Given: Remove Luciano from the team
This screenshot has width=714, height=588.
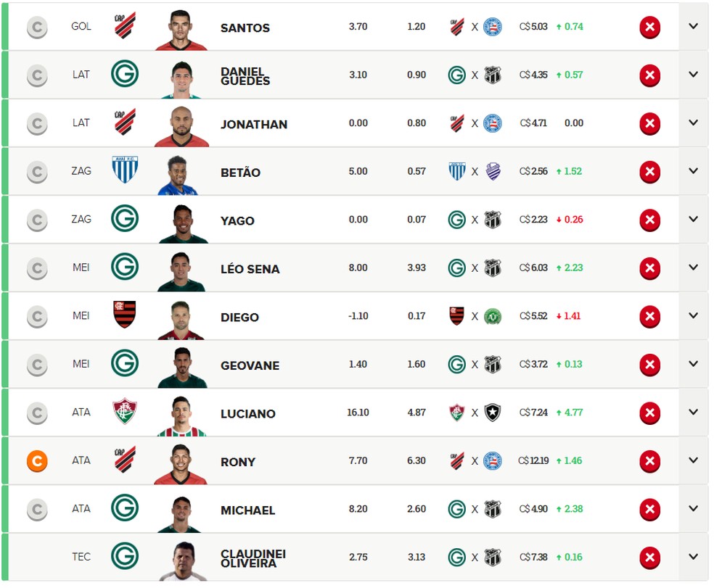Looking at the screenshot, I should coord(649,413).
